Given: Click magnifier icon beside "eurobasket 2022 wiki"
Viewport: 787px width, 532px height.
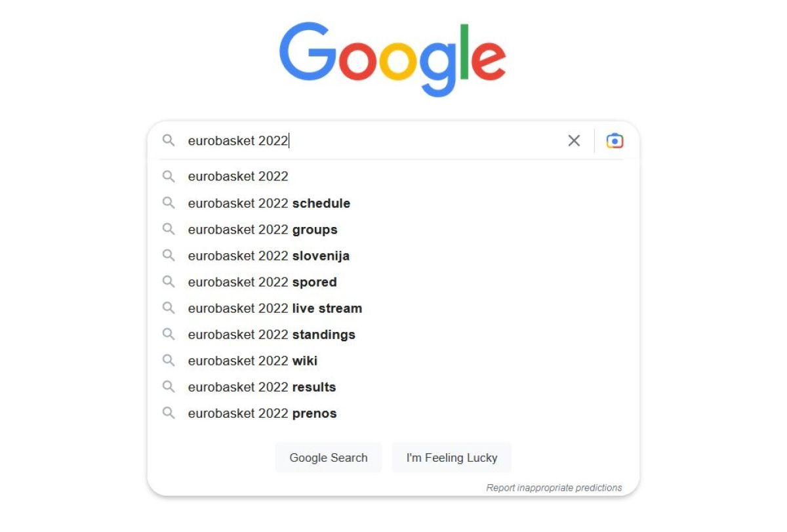Looking at the screenshot, I should (x=169, y=361).
